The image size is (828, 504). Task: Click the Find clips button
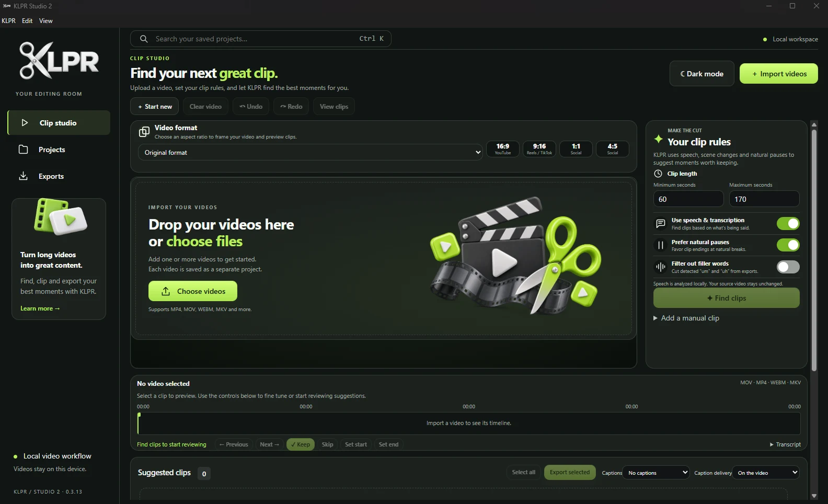[x=727, y=298]
